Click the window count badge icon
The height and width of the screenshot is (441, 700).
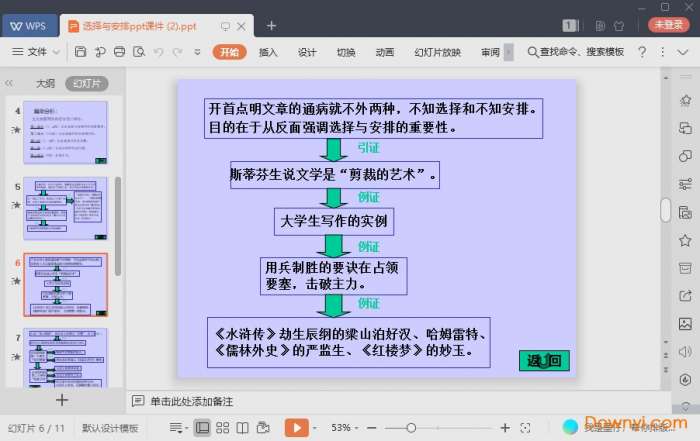(x=570, y=26)
